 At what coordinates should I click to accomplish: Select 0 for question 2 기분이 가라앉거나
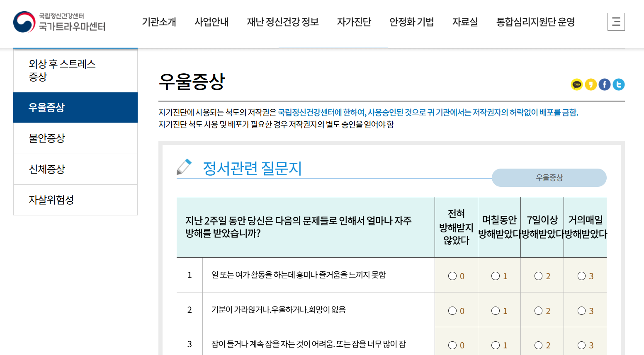452,311
